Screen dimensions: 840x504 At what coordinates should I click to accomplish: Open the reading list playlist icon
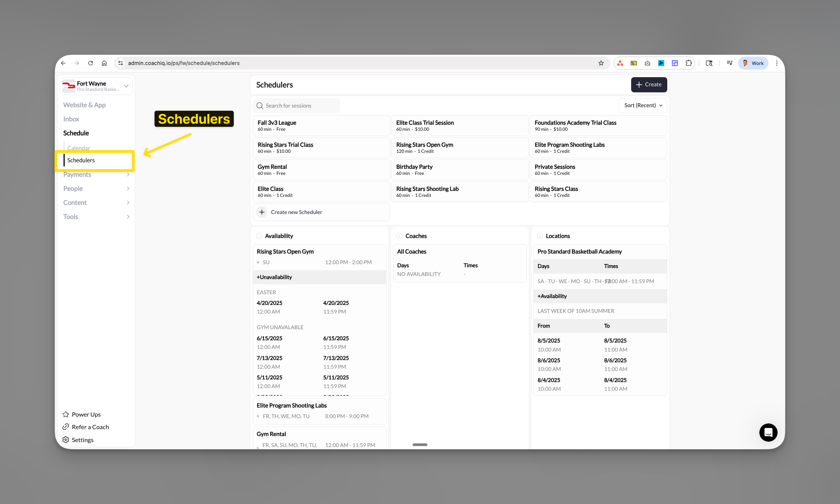coord(730,63)
